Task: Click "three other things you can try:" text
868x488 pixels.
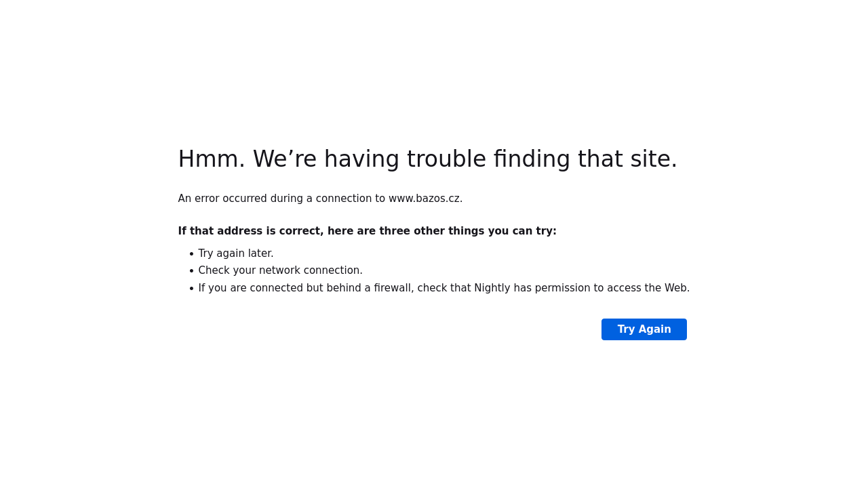Action: point(468,231)
